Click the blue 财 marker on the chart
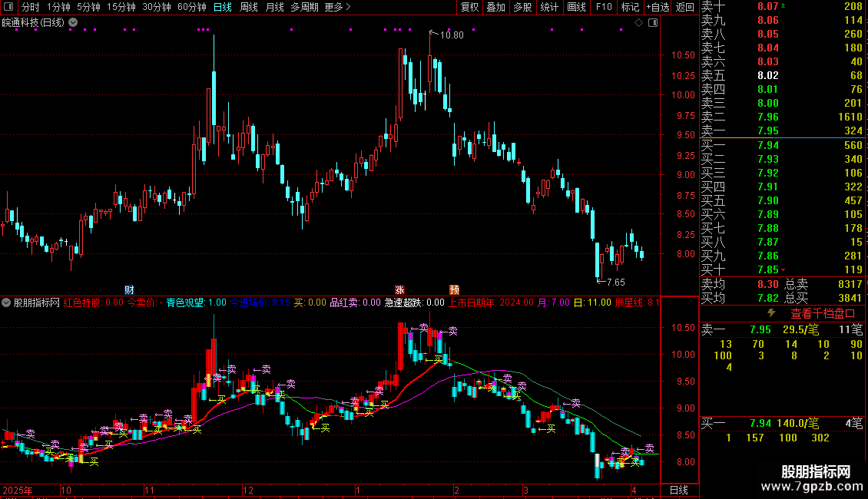 [129, 289]
